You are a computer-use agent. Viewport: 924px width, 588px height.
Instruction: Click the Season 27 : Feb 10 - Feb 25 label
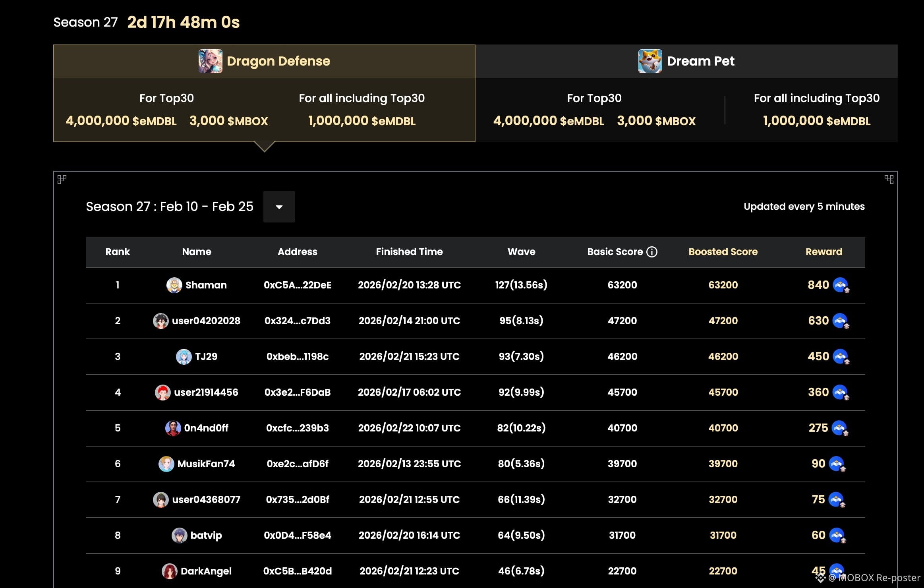[x=170, y=207]
